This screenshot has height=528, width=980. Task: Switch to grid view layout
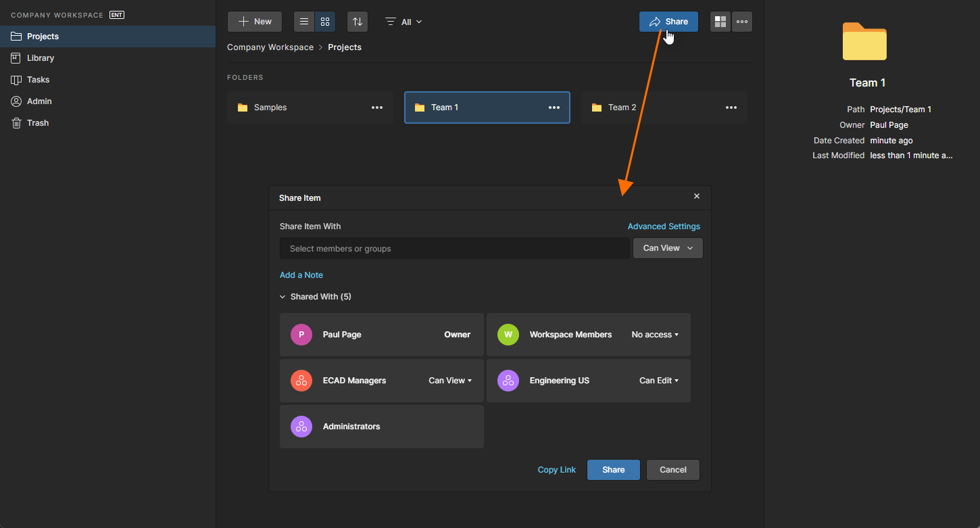[325, 22]
